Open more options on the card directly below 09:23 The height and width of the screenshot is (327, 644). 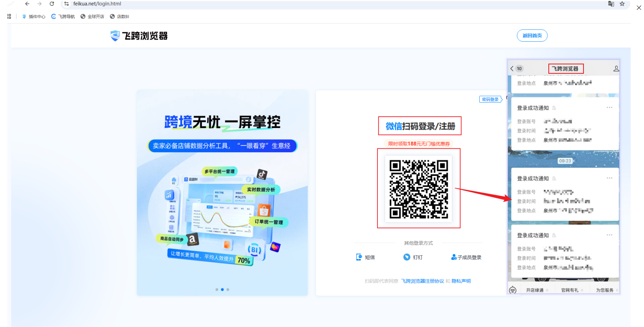(x=610, y=178)
